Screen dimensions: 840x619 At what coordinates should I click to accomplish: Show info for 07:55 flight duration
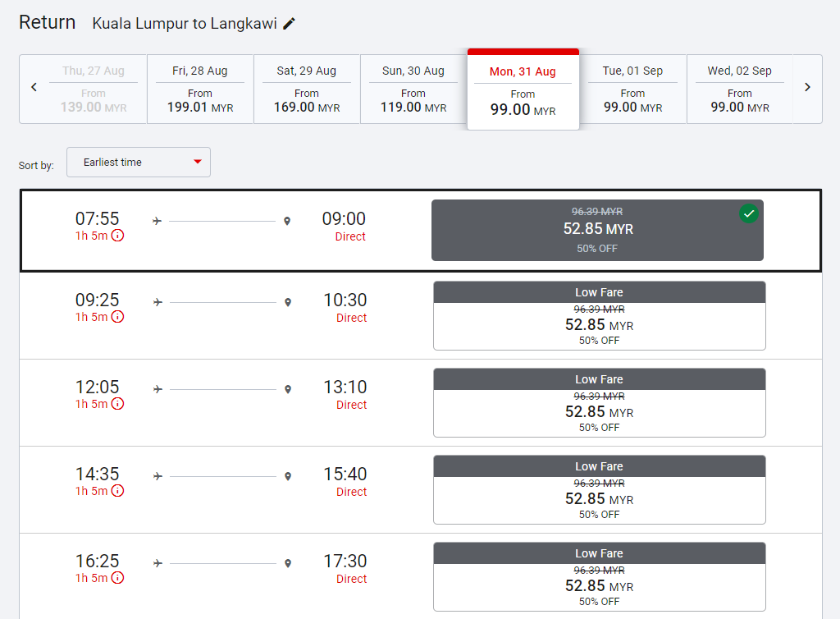(118, 236)
